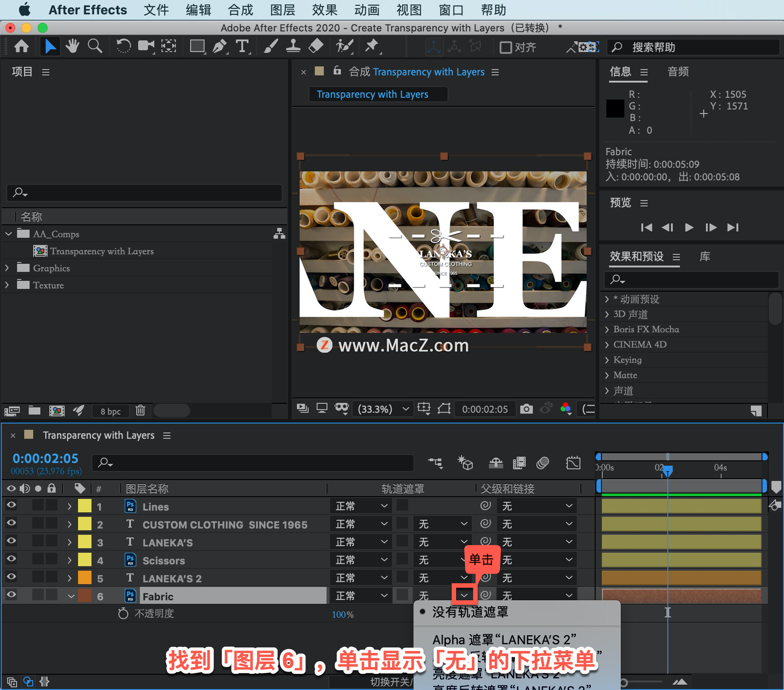Click the Interpret Footage icon in Project panel

pos(12,411)
